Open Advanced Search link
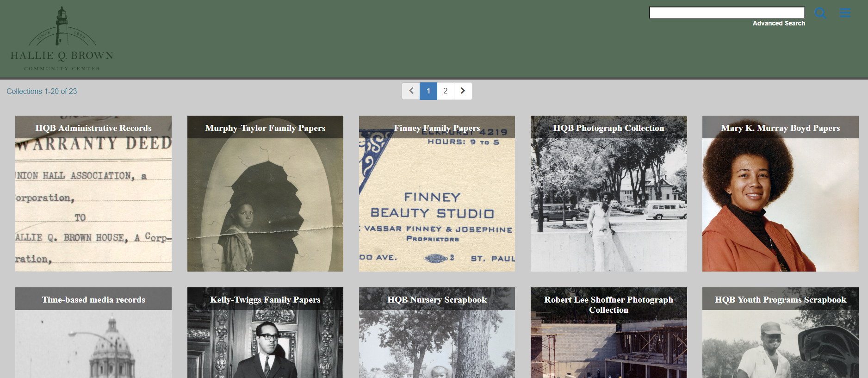 [x=779, y=23]
